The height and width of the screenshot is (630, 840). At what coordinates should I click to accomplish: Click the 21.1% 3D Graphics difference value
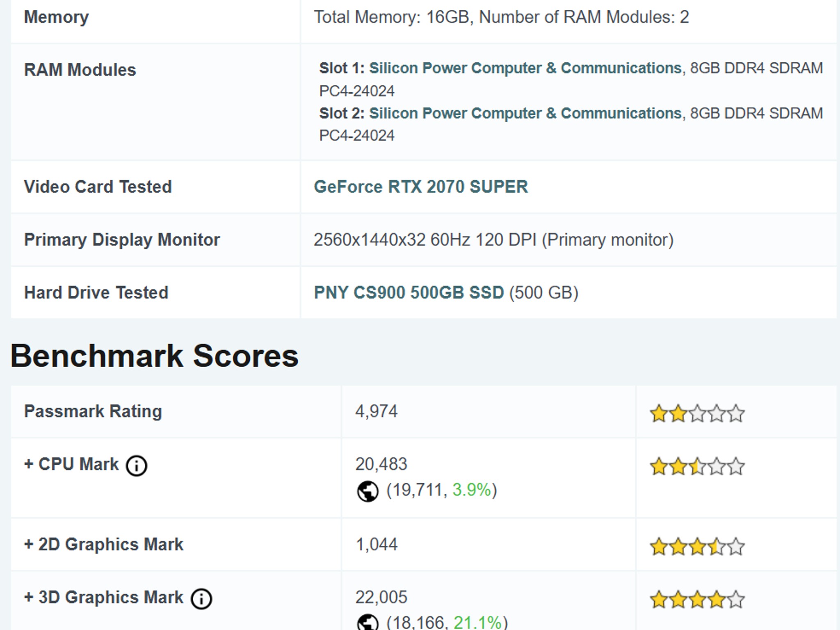477,623
